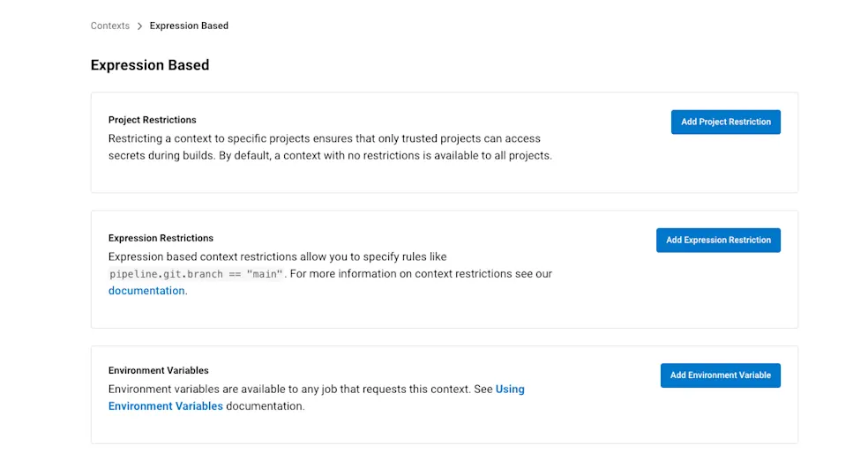Viewport: 868px width, 475px height.
Task: Click the Expression Based page heading
Action: [150, 65]
